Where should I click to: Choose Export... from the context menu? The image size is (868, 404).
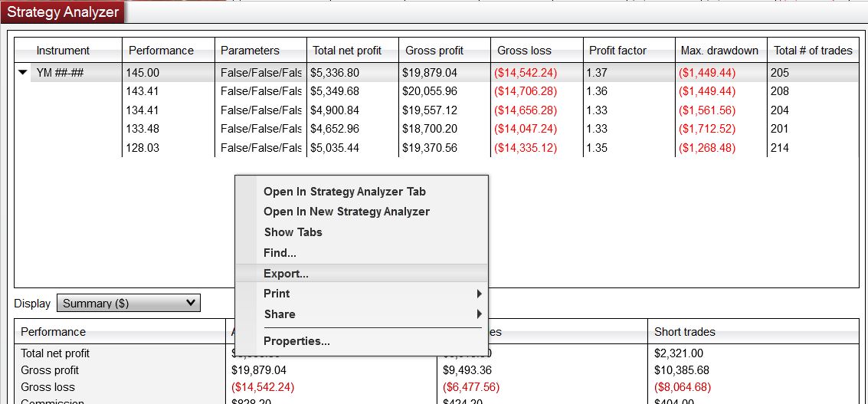(x=286, y=274)
